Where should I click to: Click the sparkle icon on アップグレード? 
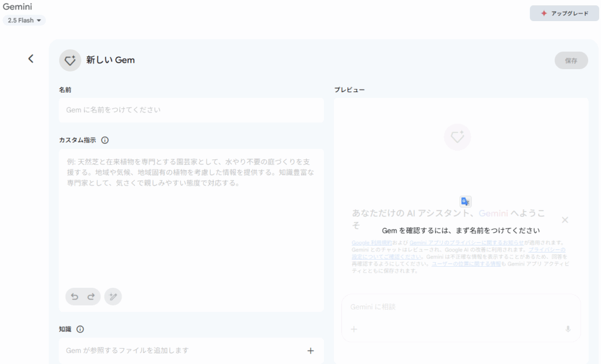544,13
